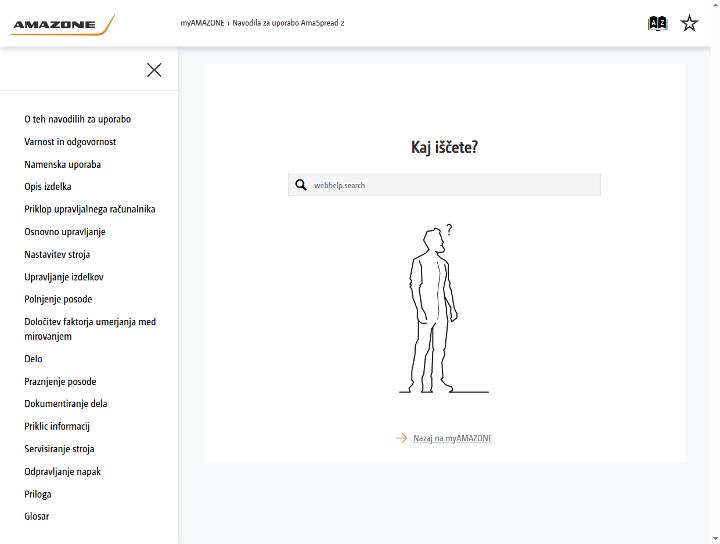Click the orange arrow beside Nazaj na myAMAZONE

401,438
